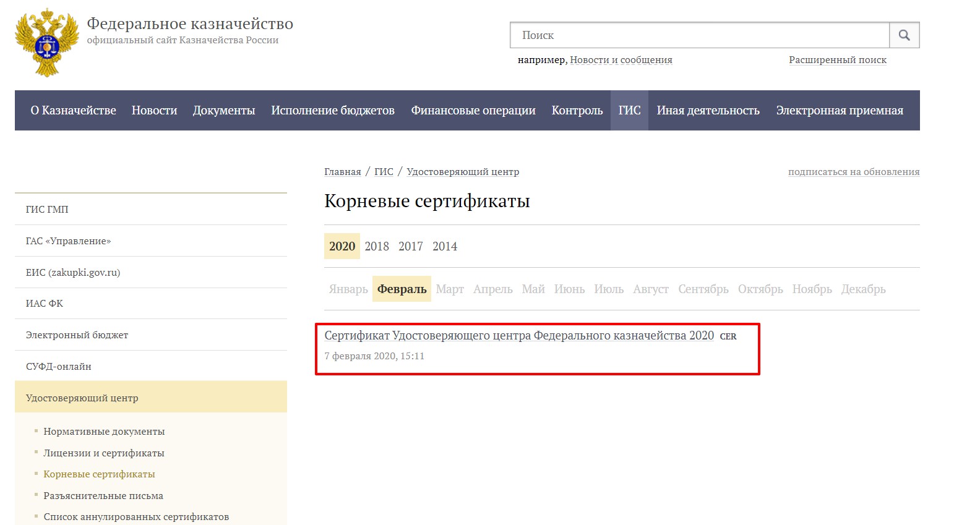The width and height of the screenshot is (980, 525).
Task: Open Список аннулированных сертификатов sublink
Action: 136,516
